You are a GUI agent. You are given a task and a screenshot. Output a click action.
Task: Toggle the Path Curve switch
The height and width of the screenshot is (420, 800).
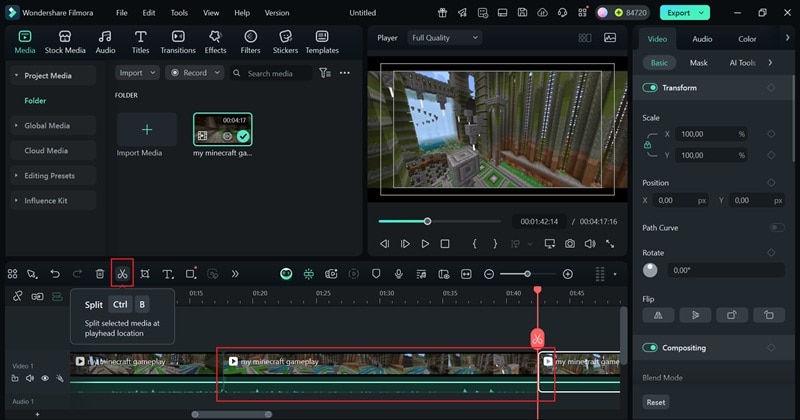pos(777,228)
